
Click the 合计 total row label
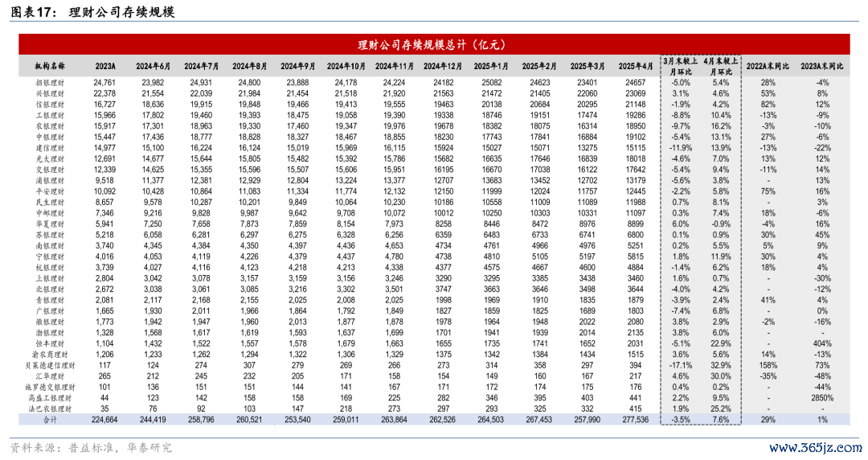point(50,420)
